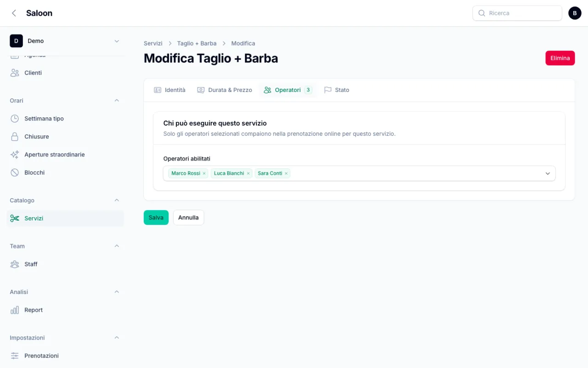Click the back arrow next to Saloon
This screenshot has width=588, height=368.
[14, 13]
